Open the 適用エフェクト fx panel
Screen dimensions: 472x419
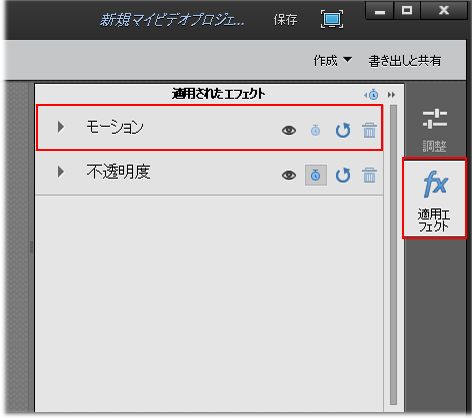pyautogui.click(x=434, y=198)
